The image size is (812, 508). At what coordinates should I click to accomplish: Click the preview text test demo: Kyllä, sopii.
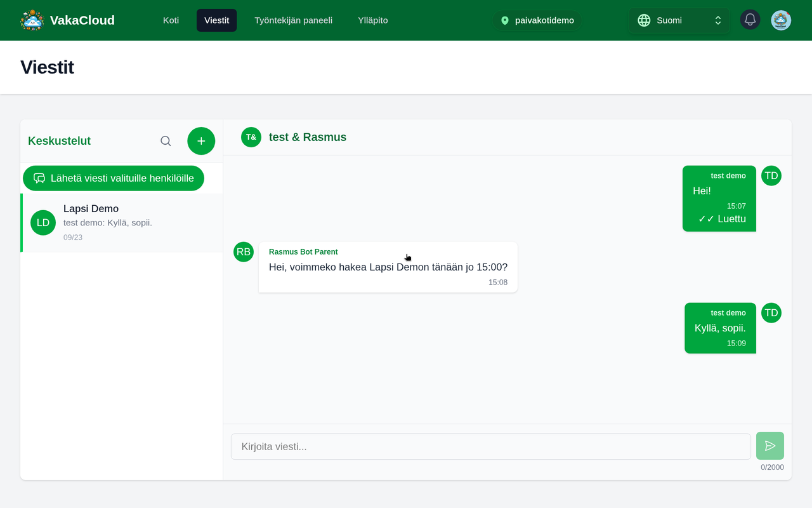tap(108, 223)
